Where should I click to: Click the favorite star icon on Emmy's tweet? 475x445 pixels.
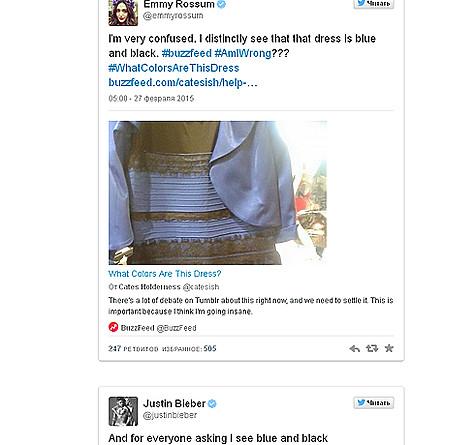(389, 348)
